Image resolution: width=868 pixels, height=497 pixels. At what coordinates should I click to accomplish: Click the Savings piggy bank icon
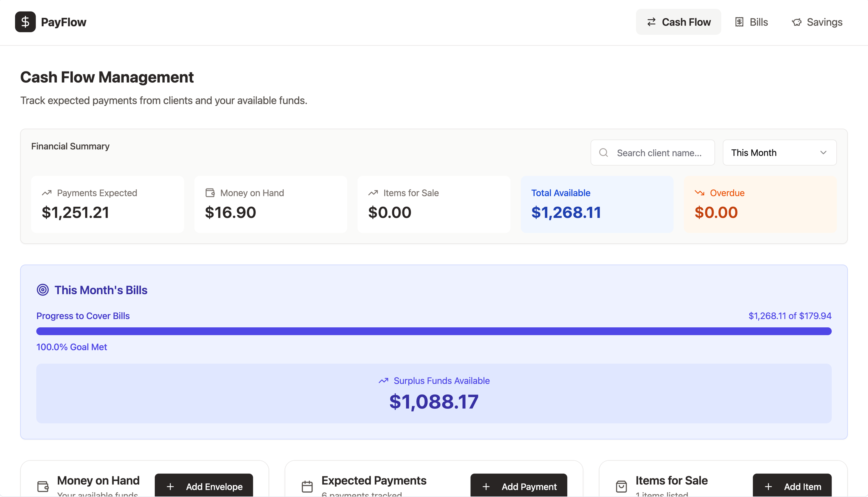[x=796, y=22]
